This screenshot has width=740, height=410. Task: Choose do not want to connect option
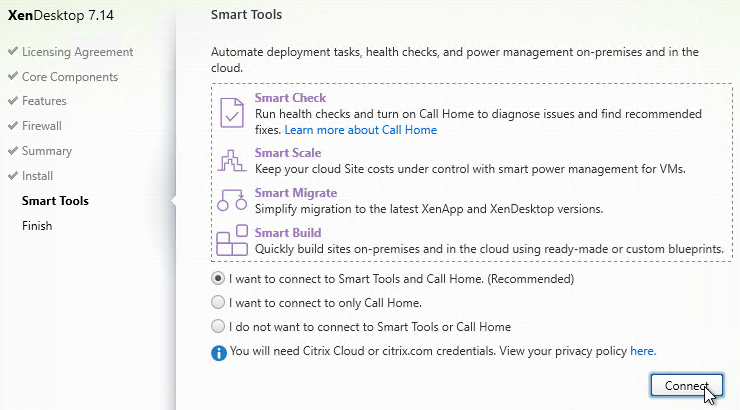218,326
